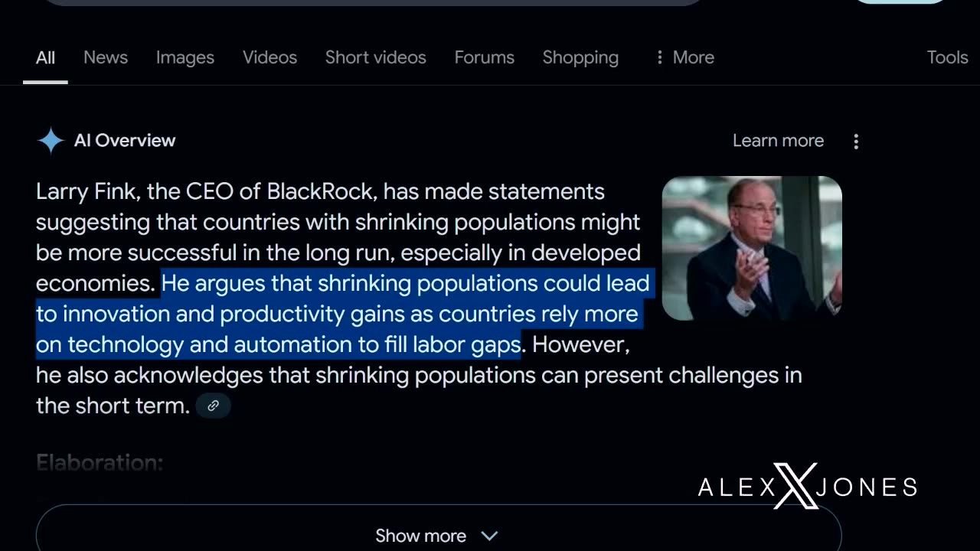Switch to the Images tab
This screenshot has height=551, width=980.
(185, 57)
